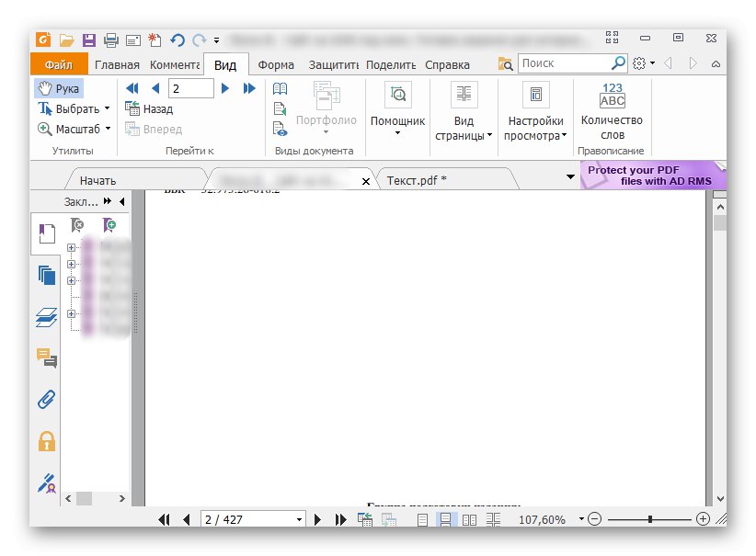Screen dimensions: 756x556
Task: Expand View Settings dropdown
Action: click(x=564, y=135)
